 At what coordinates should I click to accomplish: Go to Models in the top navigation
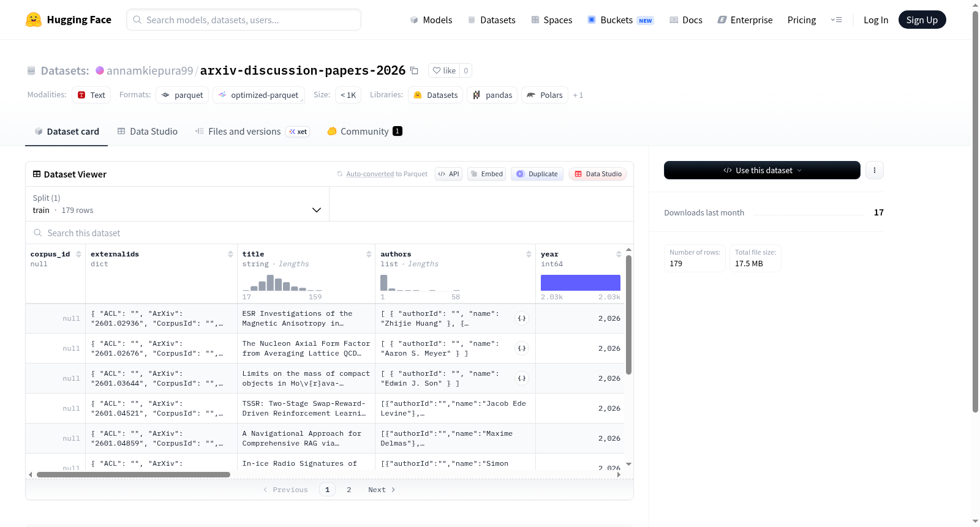[431, 20]
